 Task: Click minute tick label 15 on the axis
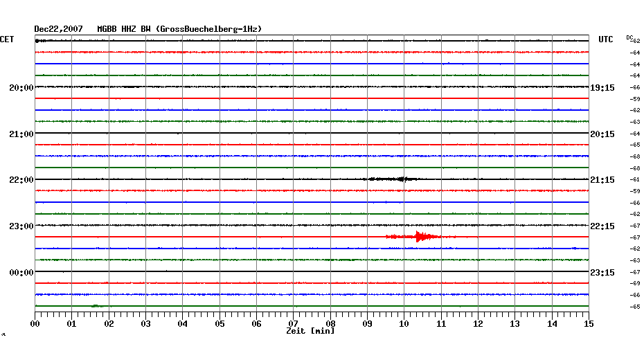tap(588, 324)
